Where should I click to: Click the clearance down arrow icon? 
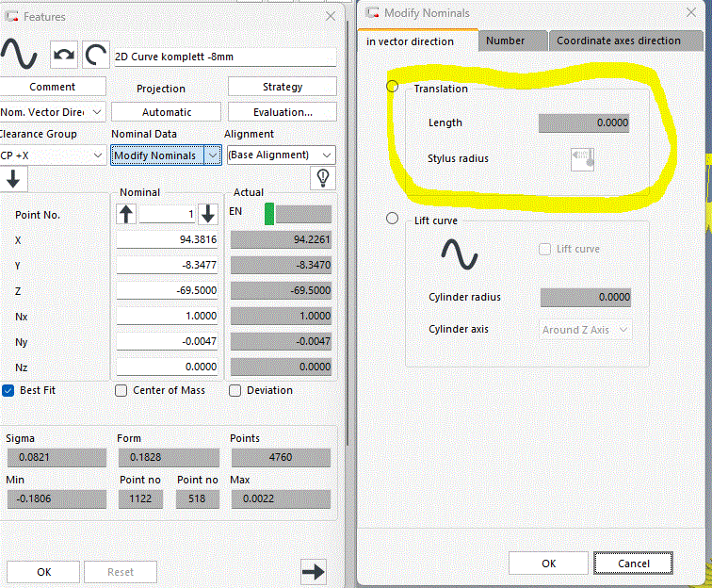(x=16, y=179)
